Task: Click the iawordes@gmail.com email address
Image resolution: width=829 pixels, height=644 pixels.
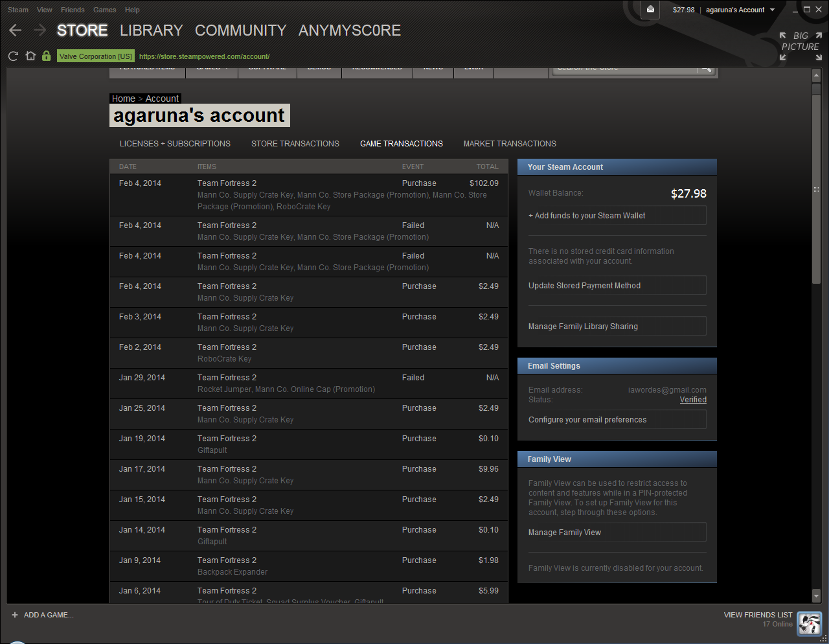Action: coord(667,390)
